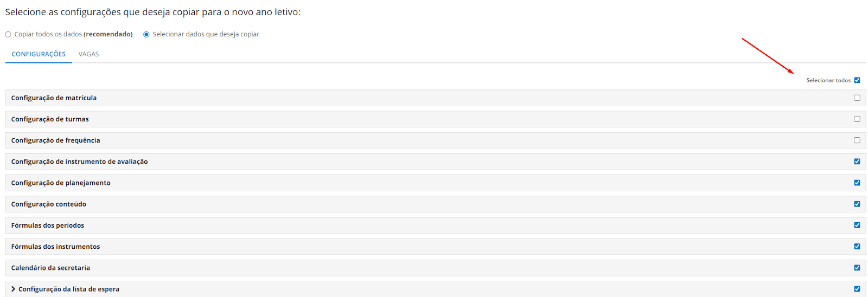868x297 pixels.
Task: Click the 'Configuração de matrícula' row title
Action: [x=54, y=98]
